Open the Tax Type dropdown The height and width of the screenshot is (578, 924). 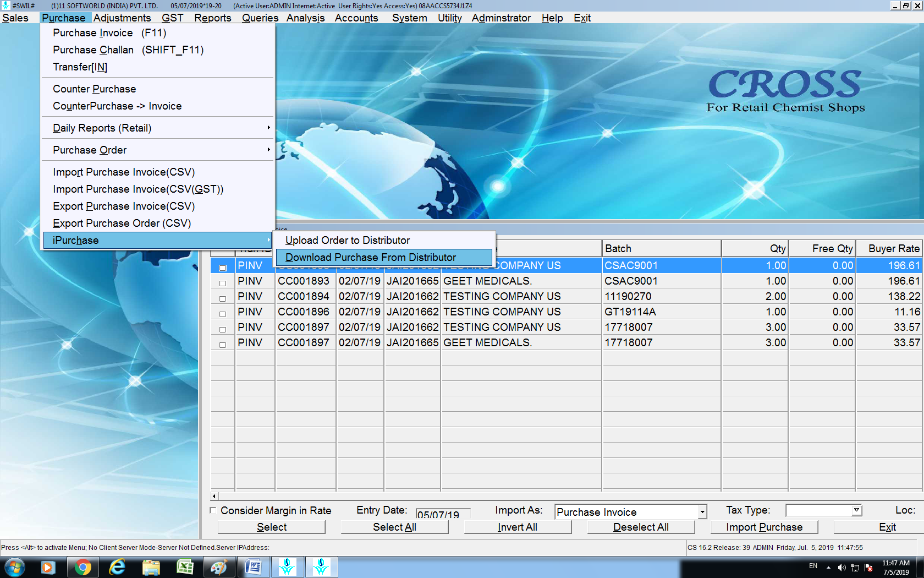[856, 510]
